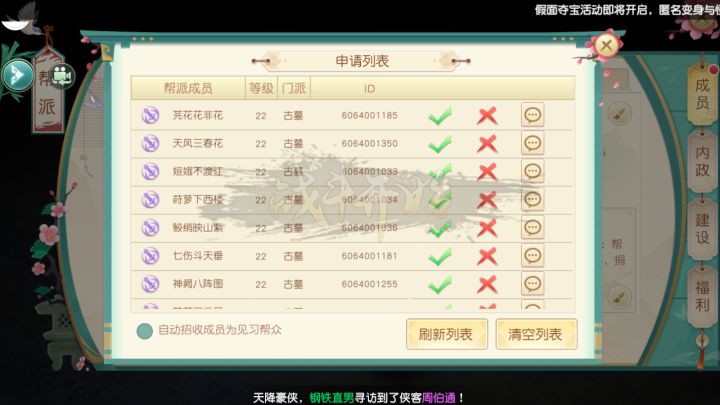Sort by 等级 column header

pyautogui.click(x=261, y=88)
